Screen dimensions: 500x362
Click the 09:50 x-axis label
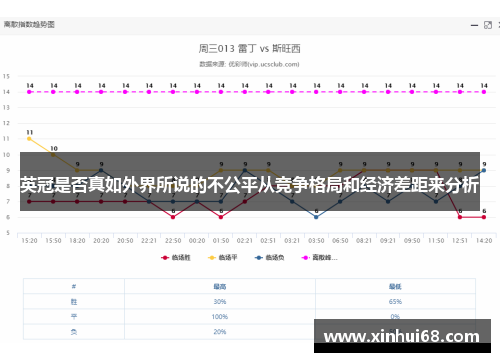412,241
